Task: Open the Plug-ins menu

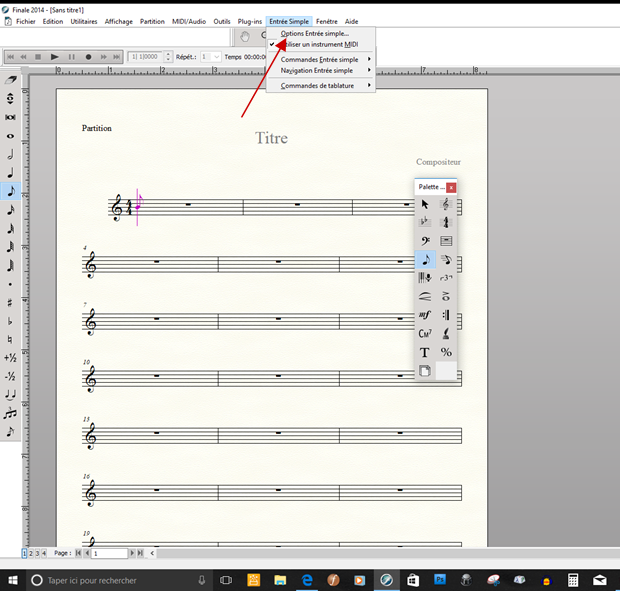Action: (x=250, y=21)
